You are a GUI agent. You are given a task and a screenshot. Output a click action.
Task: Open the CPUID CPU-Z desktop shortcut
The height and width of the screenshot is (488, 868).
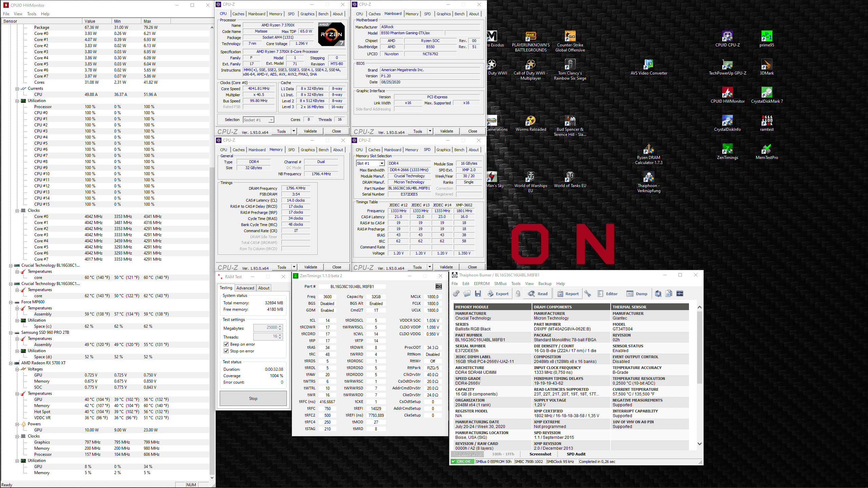(727, 39)
